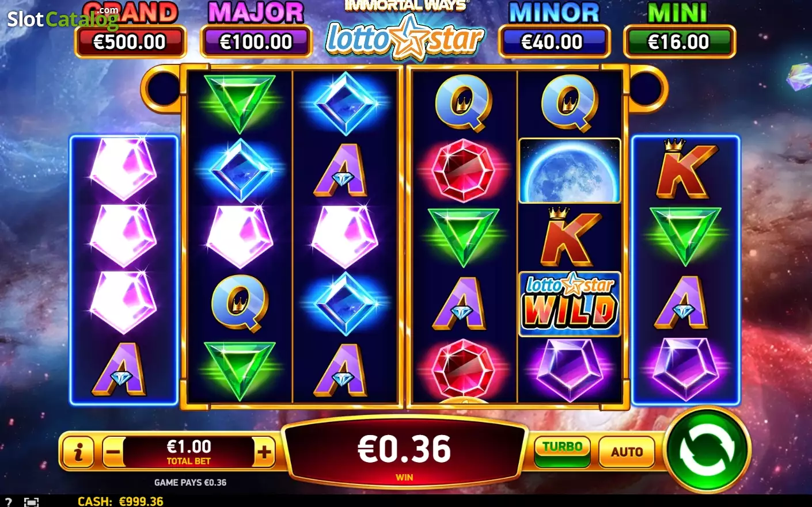Screen dimensions: 812x507
Task: Click the green spin button
Action: (707, 450)
